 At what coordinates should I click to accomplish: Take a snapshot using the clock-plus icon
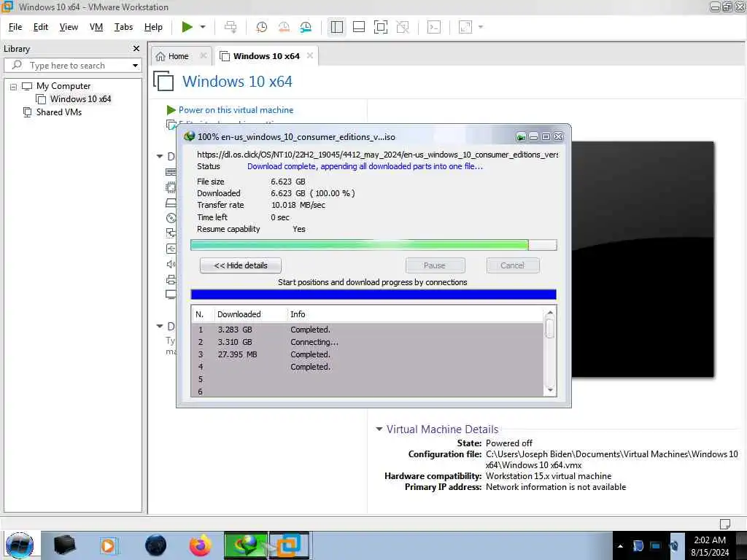(262, 27)
